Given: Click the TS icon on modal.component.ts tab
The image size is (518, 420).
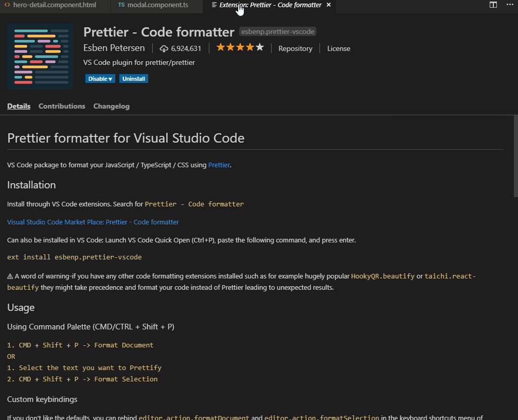Looking at the screenshot, I should [121, 5].
